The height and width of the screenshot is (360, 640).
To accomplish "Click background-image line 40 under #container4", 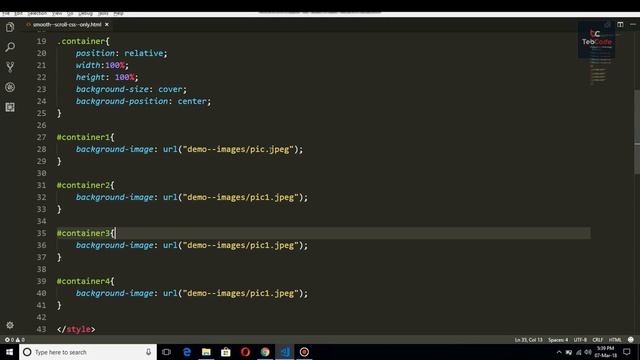I will (x=192, y=293).
